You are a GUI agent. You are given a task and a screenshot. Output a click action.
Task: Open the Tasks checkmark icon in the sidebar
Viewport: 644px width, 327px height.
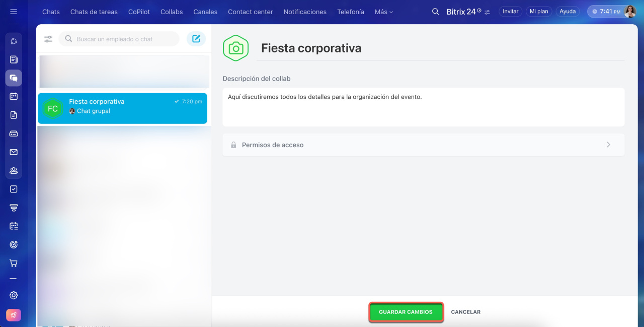14,189
